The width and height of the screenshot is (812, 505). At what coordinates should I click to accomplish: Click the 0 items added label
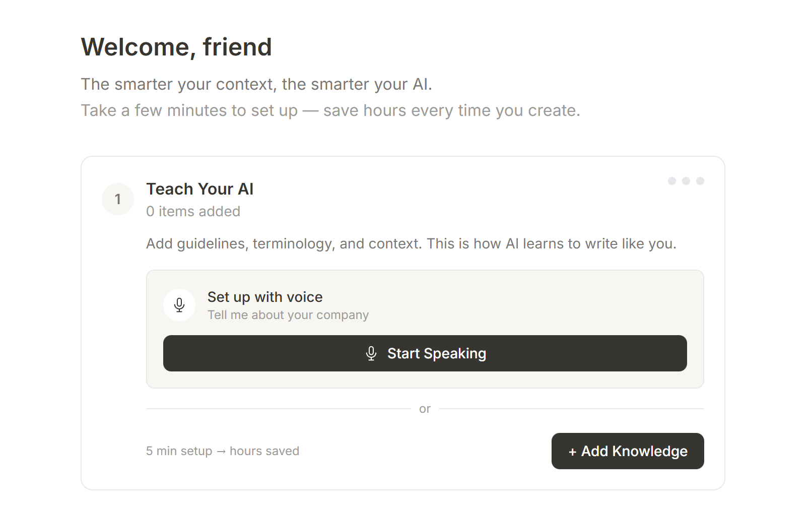click(193, 211)
